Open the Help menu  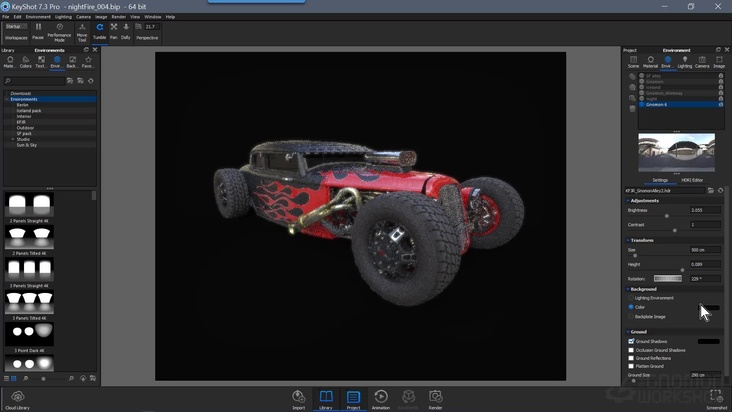click(x=170, y=17)
